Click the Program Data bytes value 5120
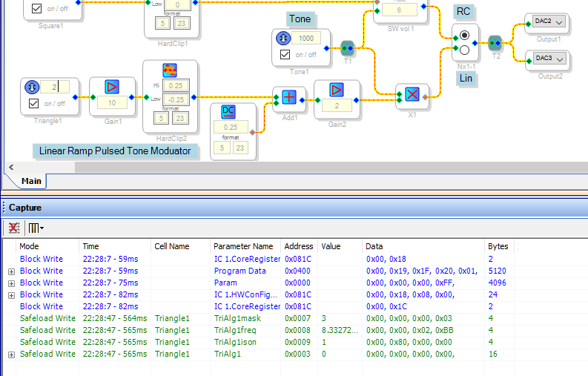This screenshot has height=376, width=588. click(x=498, y=271)
